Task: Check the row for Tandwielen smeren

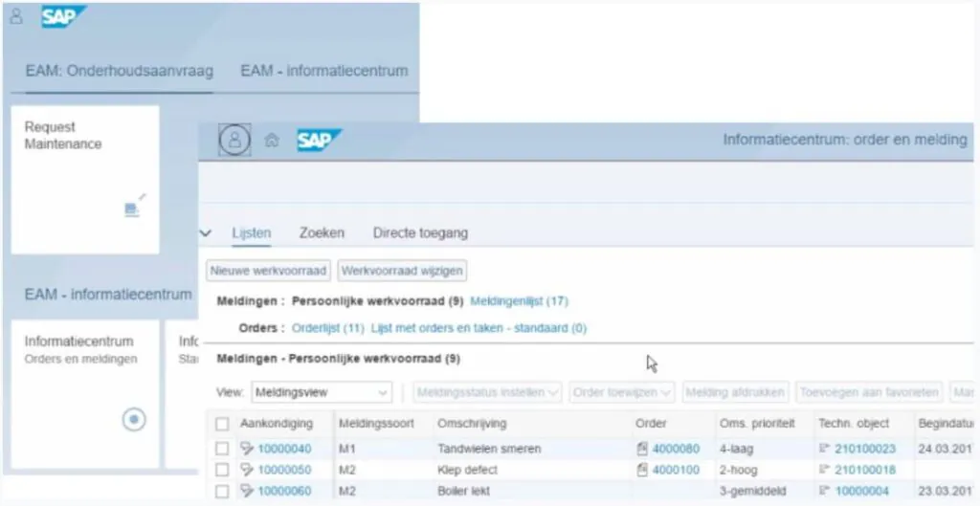Action: click(222, 449)
